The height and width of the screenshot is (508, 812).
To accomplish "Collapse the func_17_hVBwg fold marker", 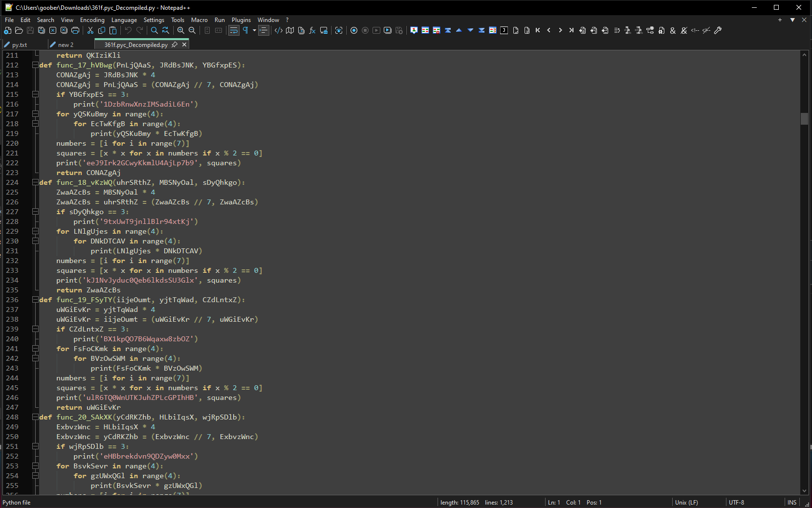I will [35, 65].
